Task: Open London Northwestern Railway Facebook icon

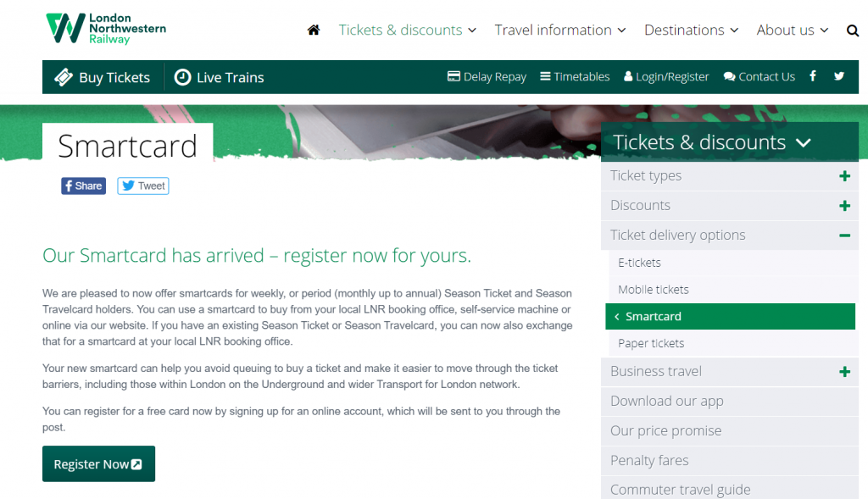Action: coord(813,76)
